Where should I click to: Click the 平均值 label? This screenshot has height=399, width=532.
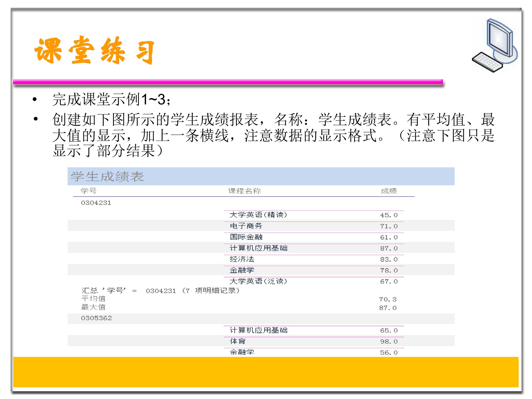click(x=93, y=299)
